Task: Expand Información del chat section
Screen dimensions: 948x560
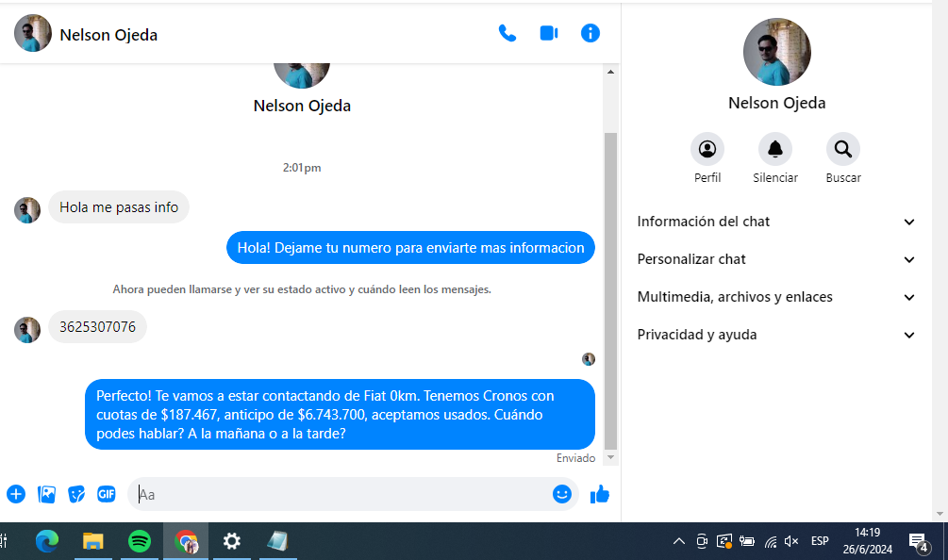Action: (x=775, y=222)
